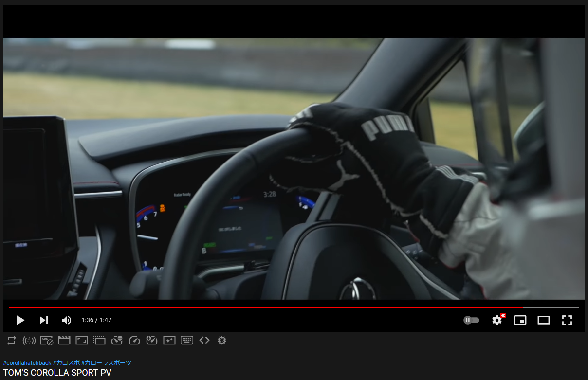Click the cinema clapperboard icon
This screenshot has height=380, width=588.
tap(64, 341)
